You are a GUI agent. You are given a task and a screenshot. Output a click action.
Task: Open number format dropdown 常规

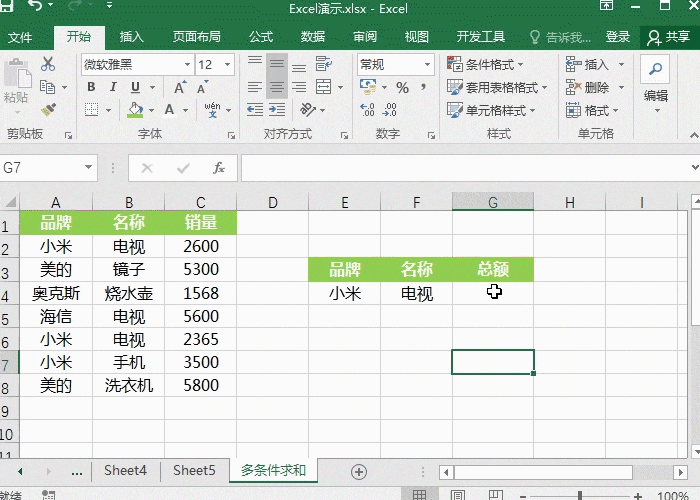tap(427, 65)
